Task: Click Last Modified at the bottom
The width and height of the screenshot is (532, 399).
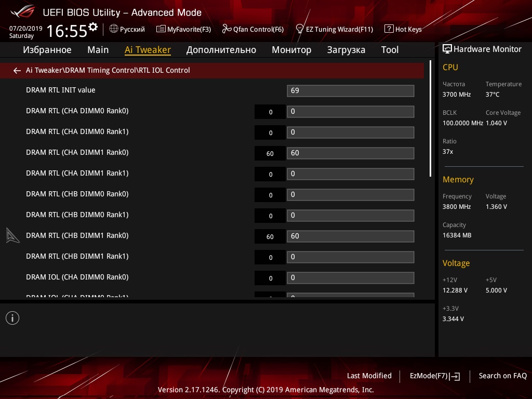Action: pyautogui.click(x=369, y=376)
